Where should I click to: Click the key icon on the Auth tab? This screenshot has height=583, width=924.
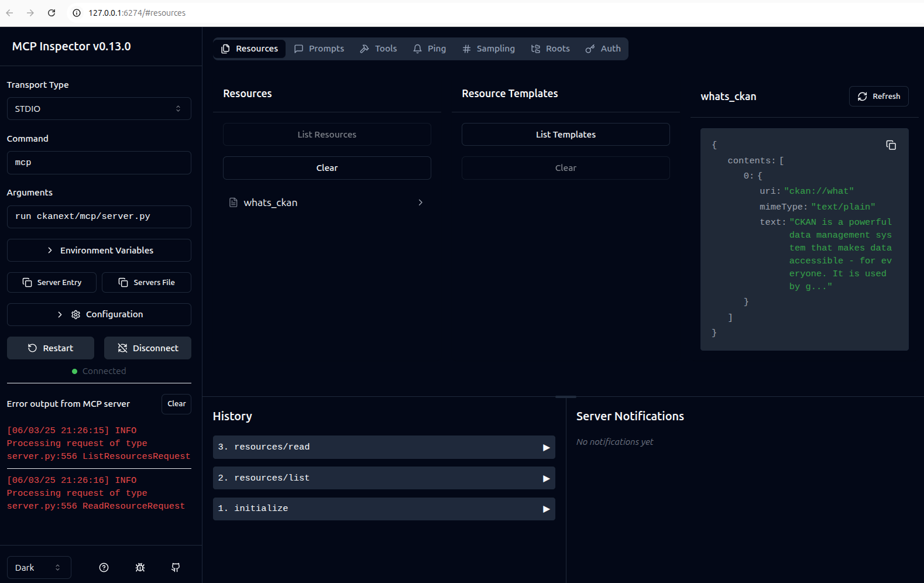click(590, 49)
